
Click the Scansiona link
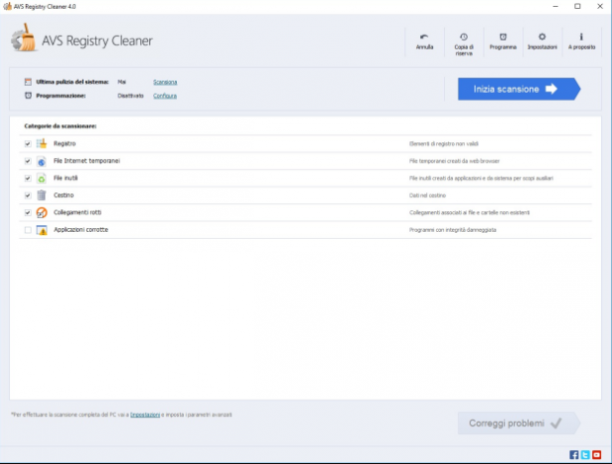165,82
